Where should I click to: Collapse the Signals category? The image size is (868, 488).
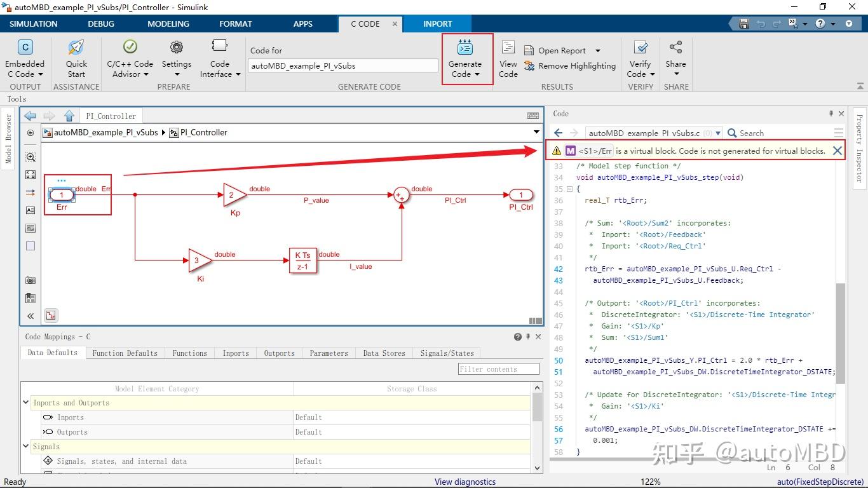click(26, 447)
